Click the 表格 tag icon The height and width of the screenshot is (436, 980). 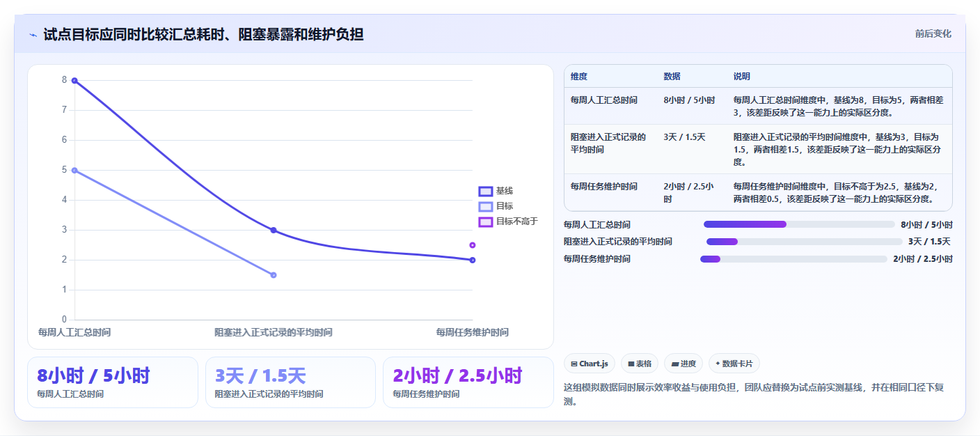coord(631,364)
